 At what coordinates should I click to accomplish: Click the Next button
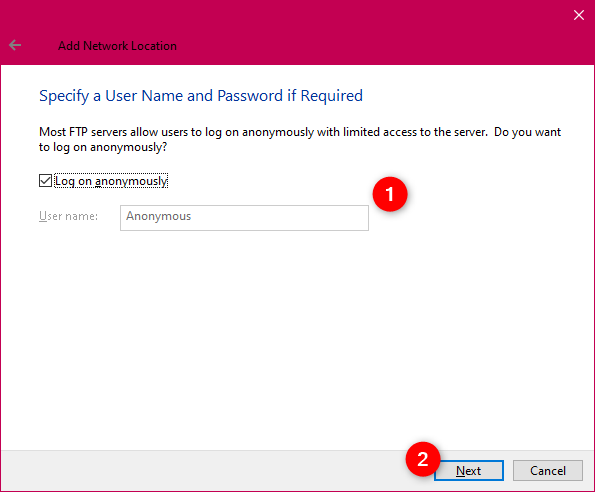tap(469, 470)
